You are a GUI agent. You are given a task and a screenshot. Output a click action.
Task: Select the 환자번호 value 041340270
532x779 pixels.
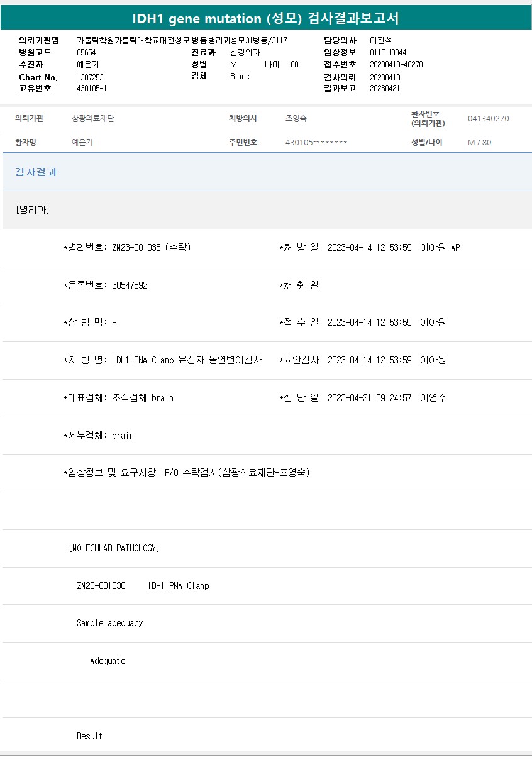tap(489, 118)
